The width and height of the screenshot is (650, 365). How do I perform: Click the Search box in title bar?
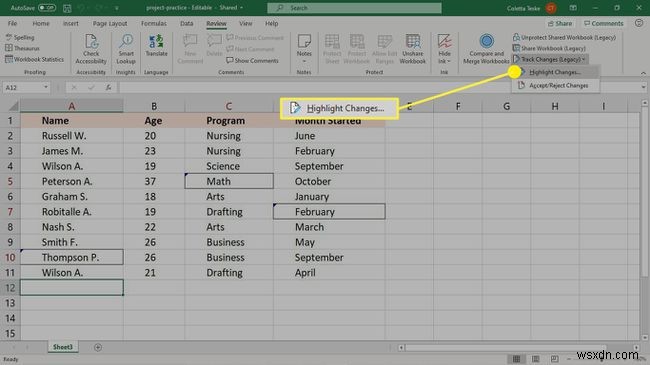[354, 8]
